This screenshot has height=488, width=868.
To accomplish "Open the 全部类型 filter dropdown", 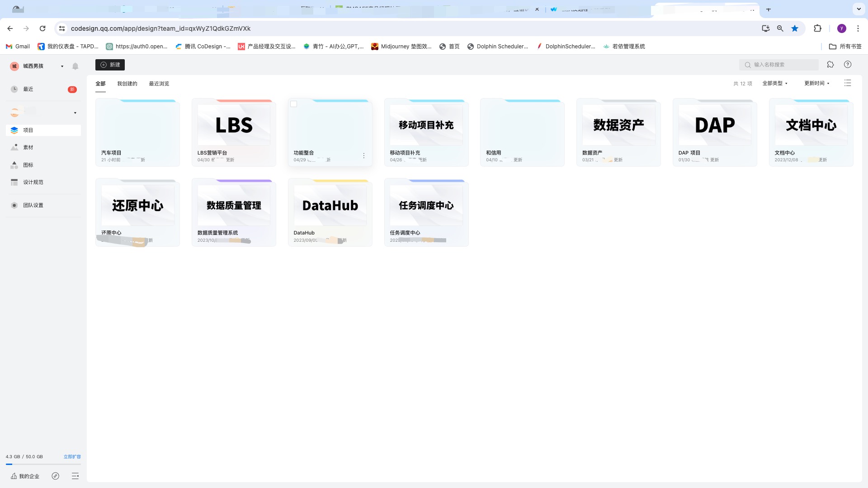I will 775,83.
